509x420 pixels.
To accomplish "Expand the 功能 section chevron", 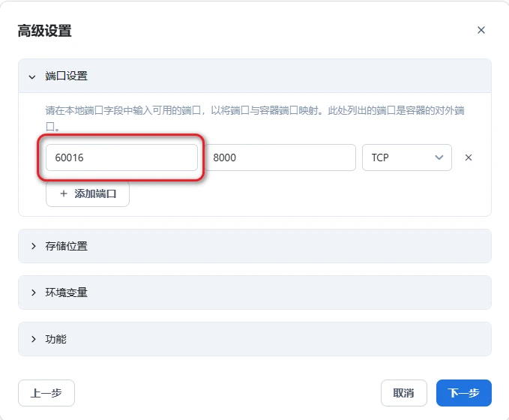I will (33, 339).
